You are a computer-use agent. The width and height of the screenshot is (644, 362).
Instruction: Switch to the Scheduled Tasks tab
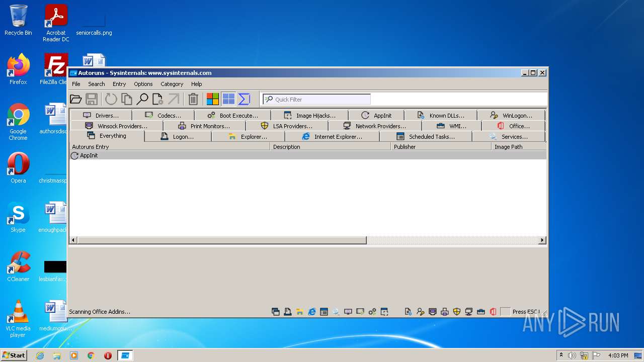(x=426, y=137)
